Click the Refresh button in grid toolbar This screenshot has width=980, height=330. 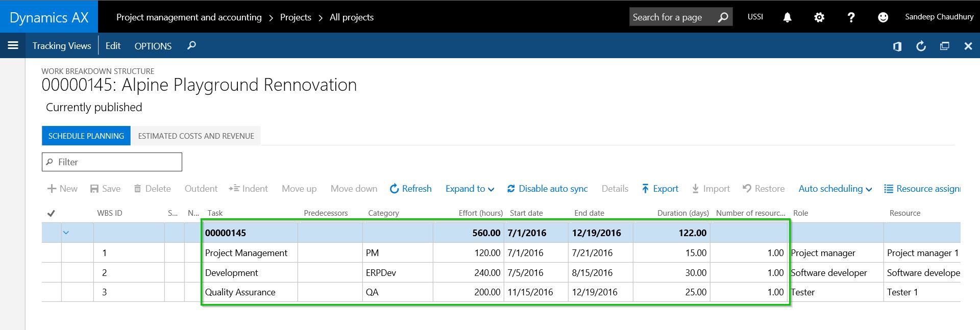point(411,189)
